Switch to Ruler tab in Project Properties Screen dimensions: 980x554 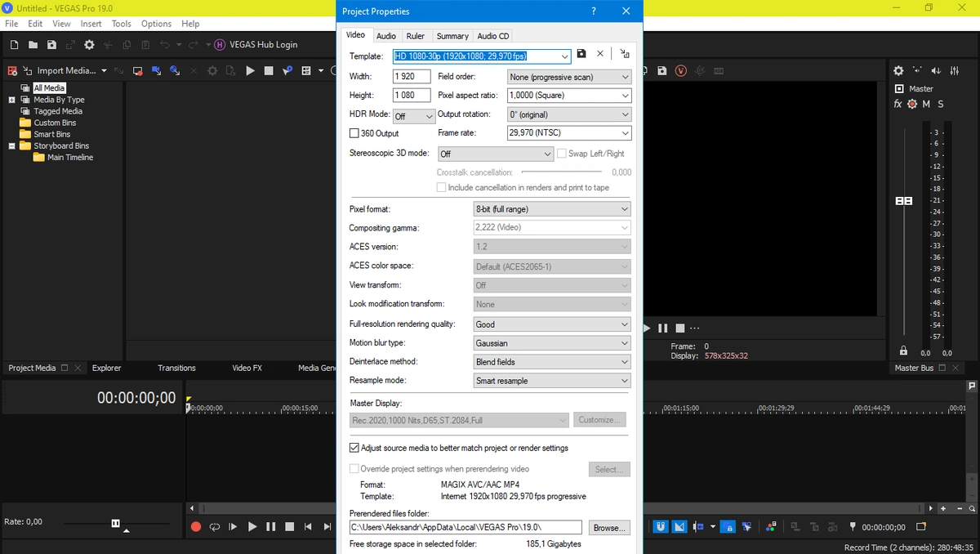(x=416, y=36)
